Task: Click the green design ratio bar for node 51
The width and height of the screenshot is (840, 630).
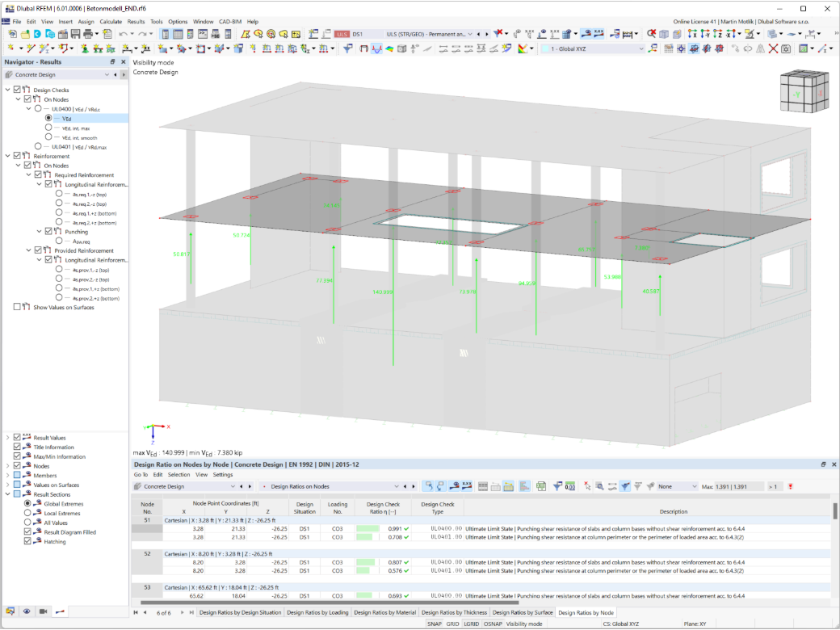Action: [367, 529]
